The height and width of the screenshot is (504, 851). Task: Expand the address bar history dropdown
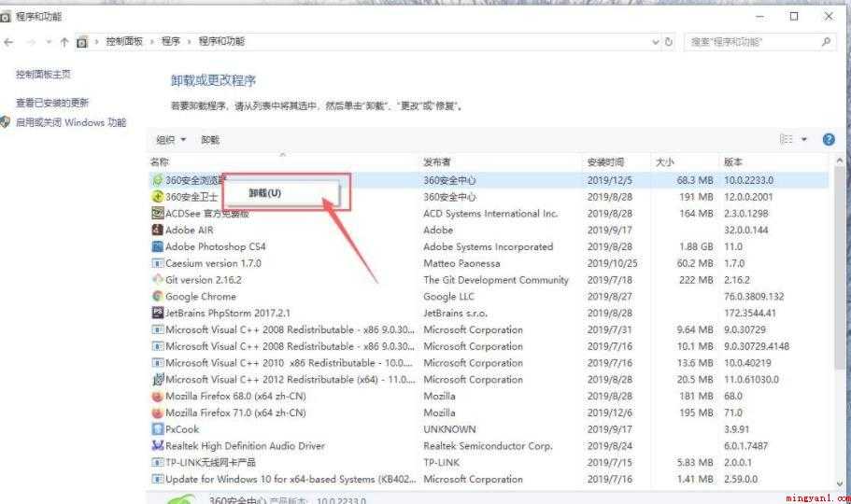[x=655, y=42]
